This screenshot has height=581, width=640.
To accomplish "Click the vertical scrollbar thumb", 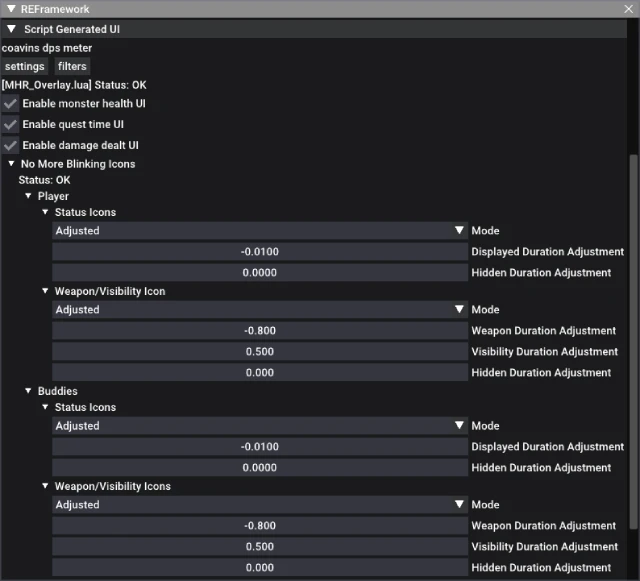I will 633,342.
